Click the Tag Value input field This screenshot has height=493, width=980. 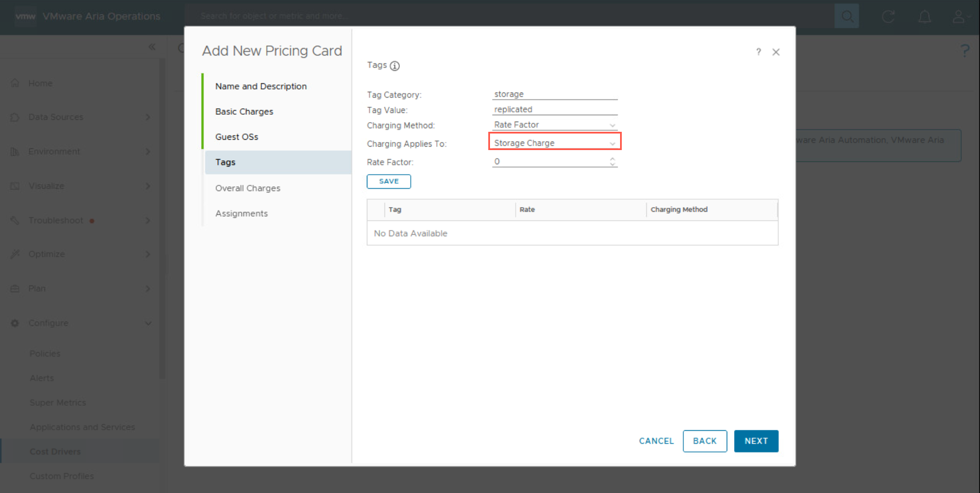click(x=554, y=110)
